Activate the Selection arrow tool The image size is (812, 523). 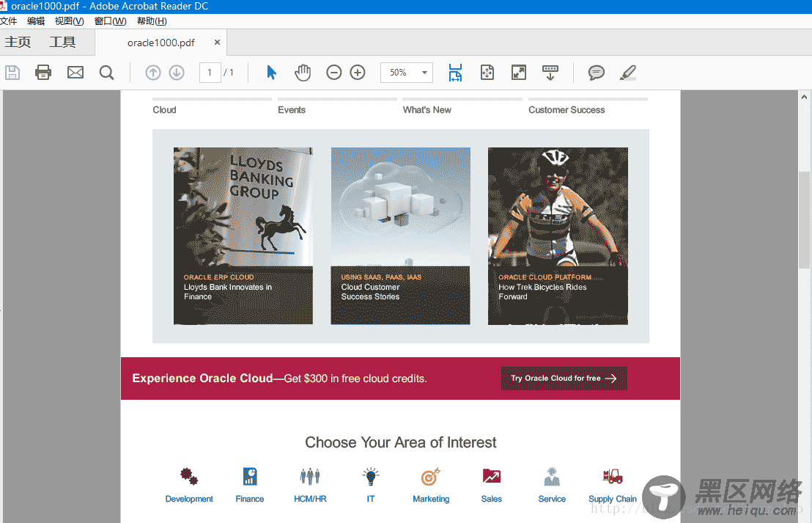(x=271, y=73)
